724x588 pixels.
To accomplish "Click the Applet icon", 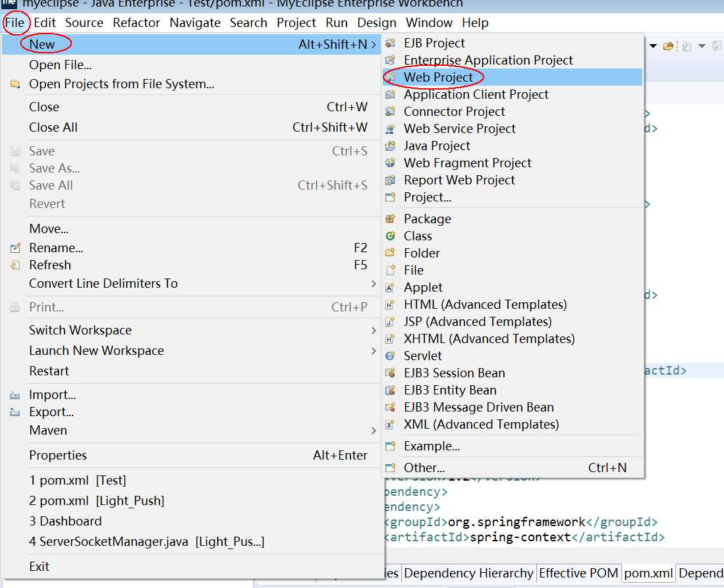I will pyautogui.click(x=390, y=287).
